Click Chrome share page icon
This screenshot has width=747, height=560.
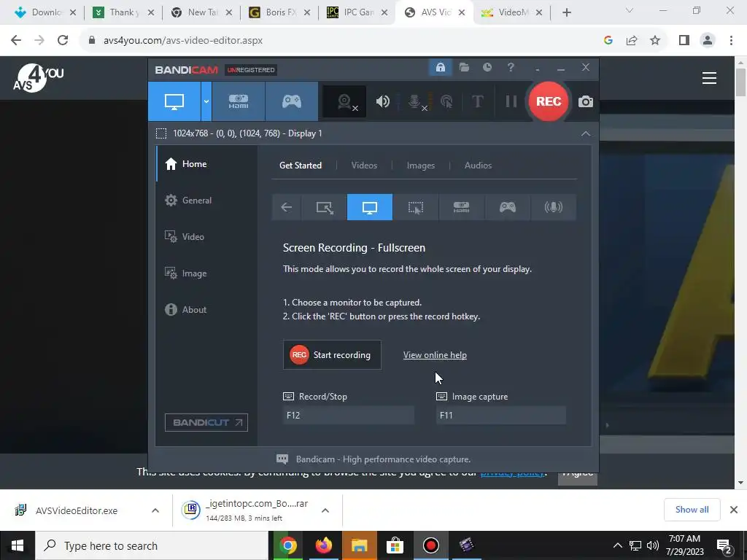(632, 41)
